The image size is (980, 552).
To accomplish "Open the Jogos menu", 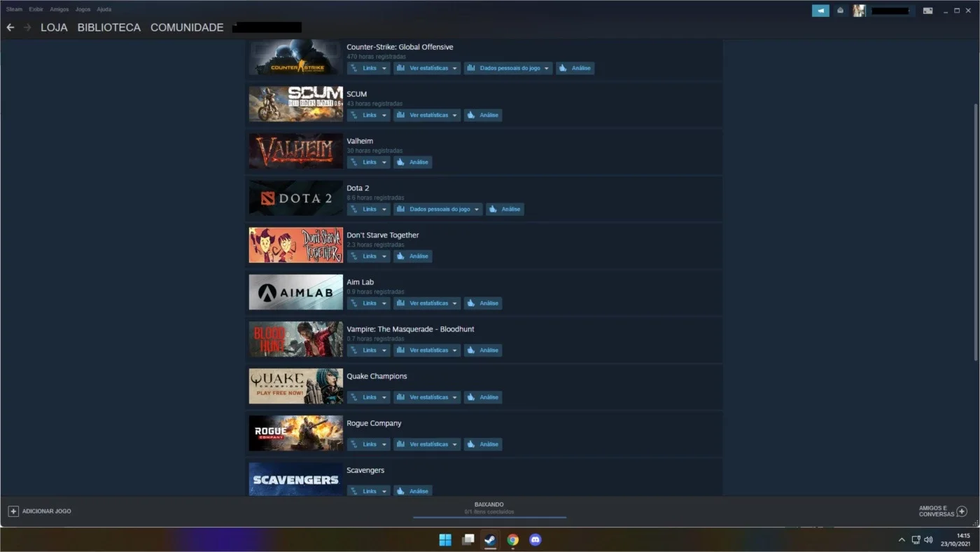I will click(x=83, y=10).
